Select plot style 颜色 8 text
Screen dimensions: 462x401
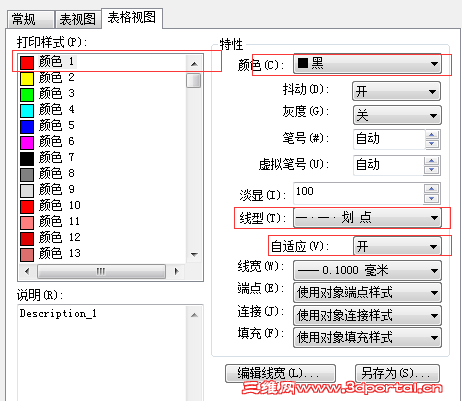click(x=57, y=173)
